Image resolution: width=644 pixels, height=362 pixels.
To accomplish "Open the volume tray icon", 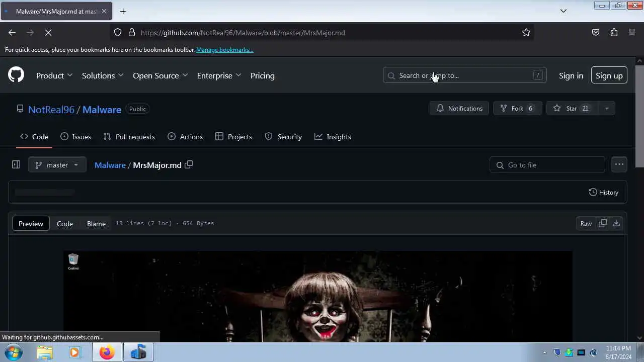I will coord(593,352).
